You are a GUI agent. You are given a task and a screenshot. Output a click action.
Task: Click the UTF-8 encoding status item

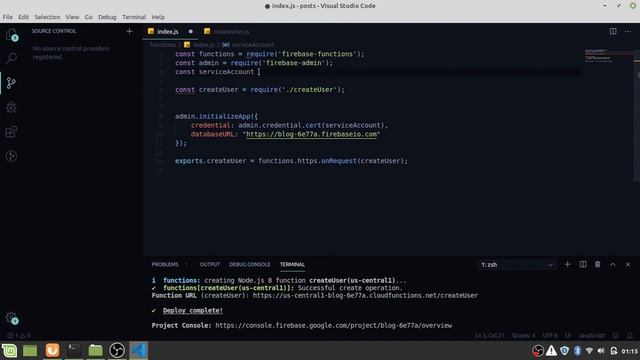pos(550,336)
